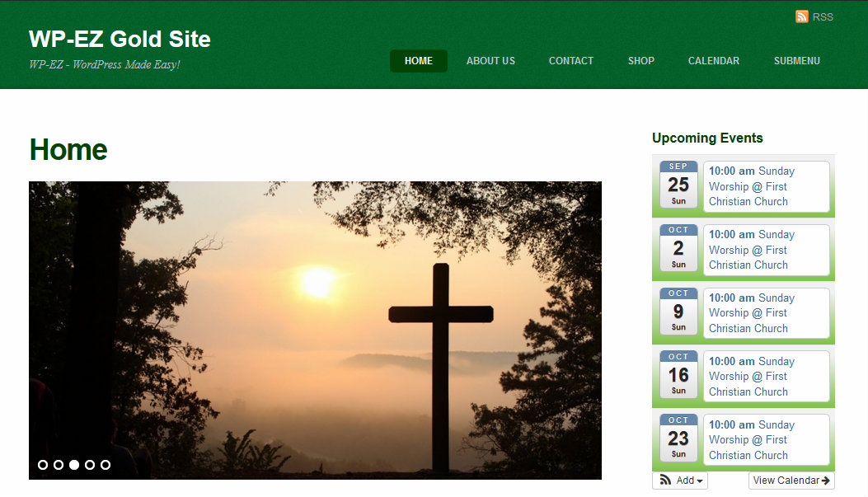868x497 pixels.
Task: Click the cross sunrise slideshow image
Action: click(x=315, y=331)
